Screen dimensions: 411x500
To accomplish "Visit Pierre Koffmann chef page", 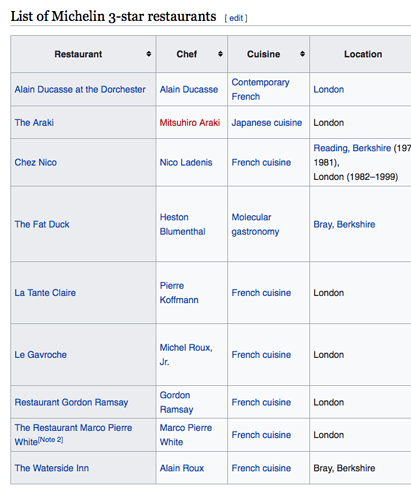I will tap(179, 293).
